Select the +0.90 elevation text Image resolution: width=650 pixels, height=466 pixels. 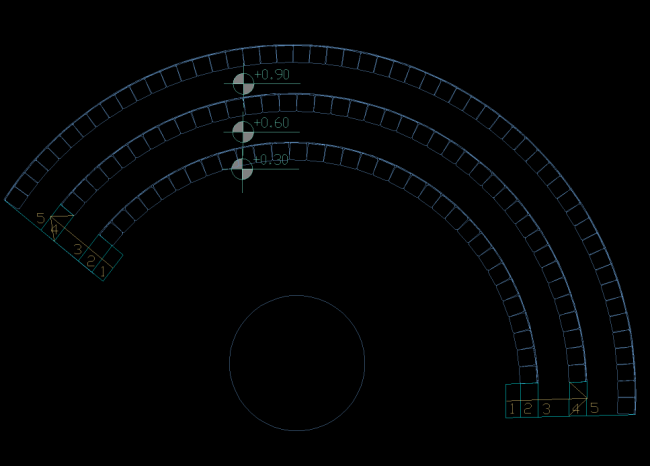pyautogui.click(x=271, y=75)
